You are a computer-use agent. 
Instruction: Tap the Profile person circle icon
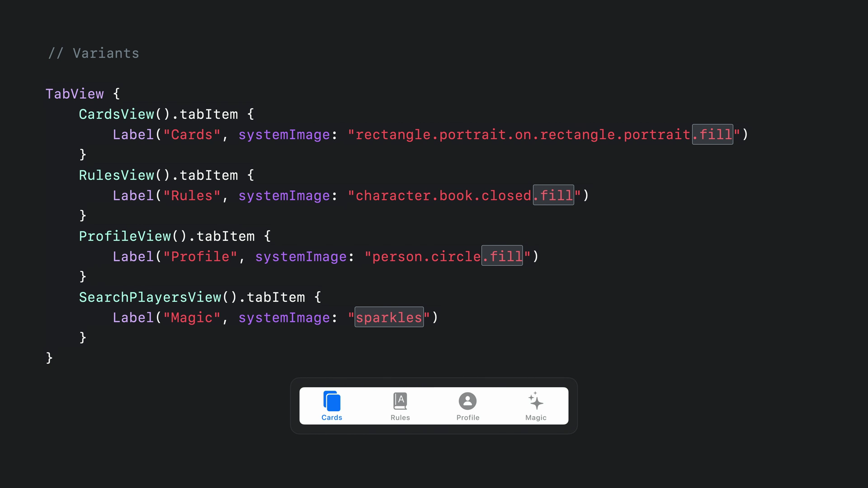[467, 401]
